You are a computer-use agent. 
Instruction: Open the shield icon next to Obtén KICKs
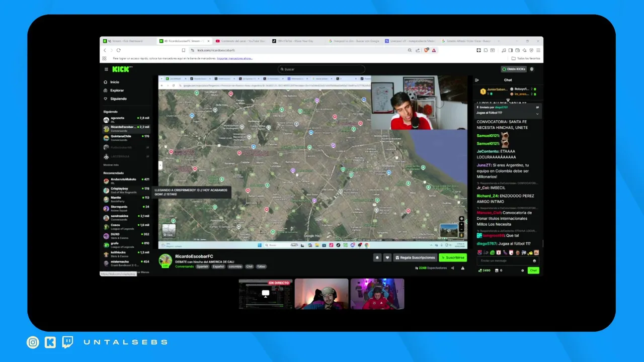tap(532, 69)
